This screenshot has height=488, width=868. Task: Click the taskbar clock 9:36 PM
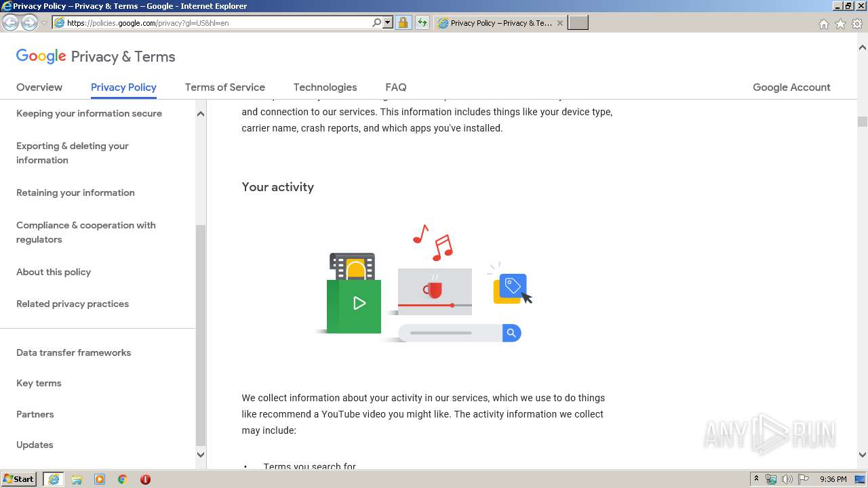pos(833,479)
